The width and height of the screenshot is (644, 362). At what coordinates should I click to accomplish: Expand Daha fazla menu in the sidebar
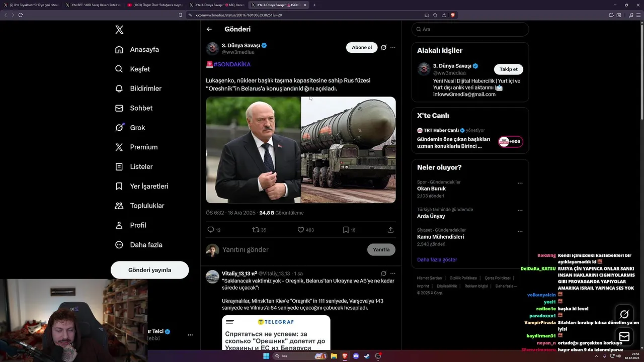pos(138,245)
